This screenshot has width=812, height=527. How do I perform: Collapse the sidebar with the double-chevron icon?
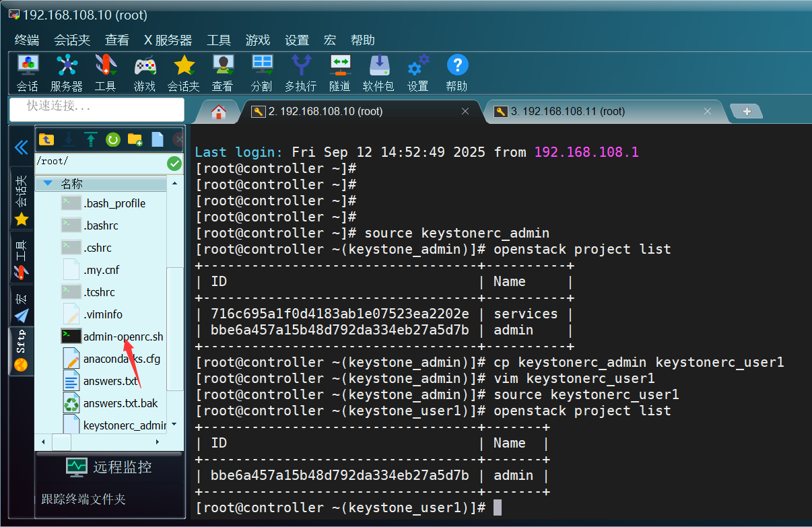tap(21, 147)
